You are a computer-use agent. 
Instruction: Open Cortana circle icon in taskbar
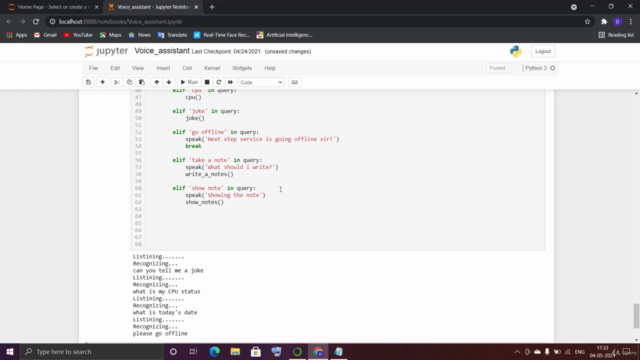tap(173, 351)
